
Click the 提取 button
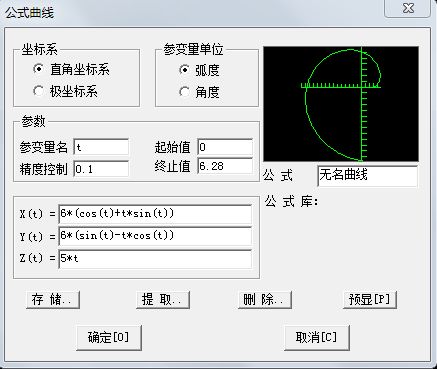click(x=163, y=300)
